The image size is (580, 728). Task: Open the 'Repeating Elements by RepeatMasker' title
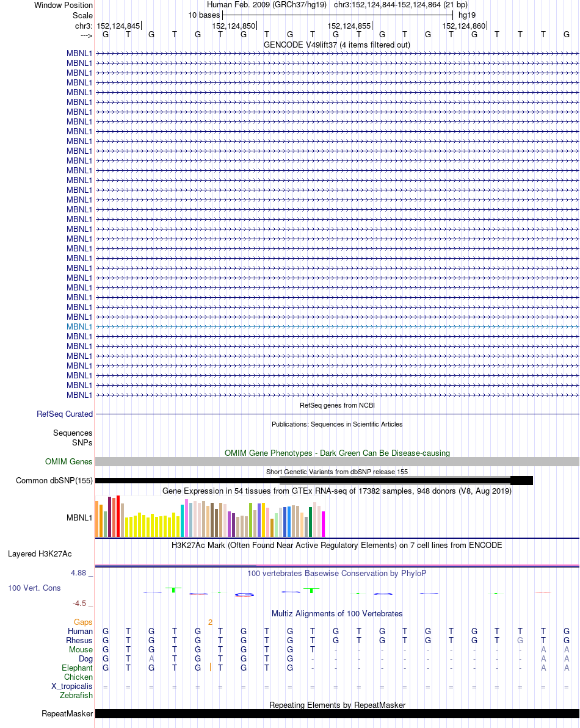click(x=337, y=705)
